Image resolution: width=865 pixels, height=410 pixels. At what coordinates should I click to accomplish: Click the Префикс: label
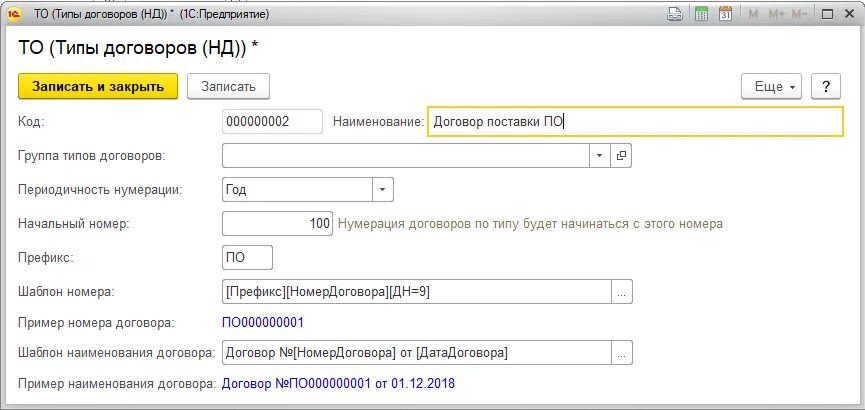point(46,258)
